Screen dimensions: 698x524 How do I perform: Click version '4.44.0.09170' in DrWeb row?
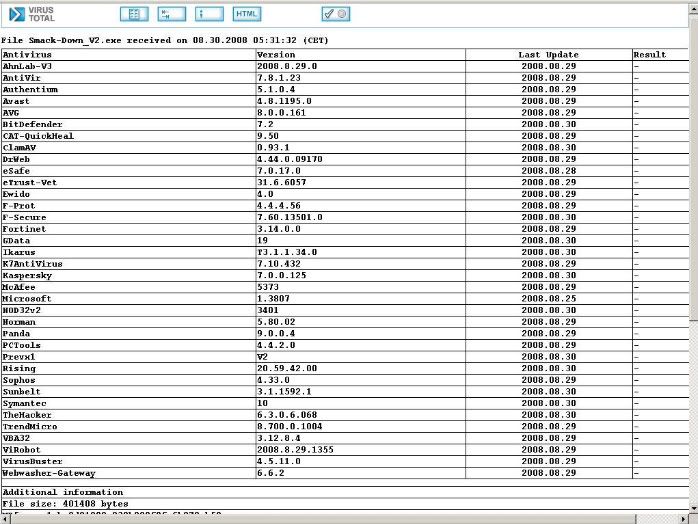tap(290, 159)
